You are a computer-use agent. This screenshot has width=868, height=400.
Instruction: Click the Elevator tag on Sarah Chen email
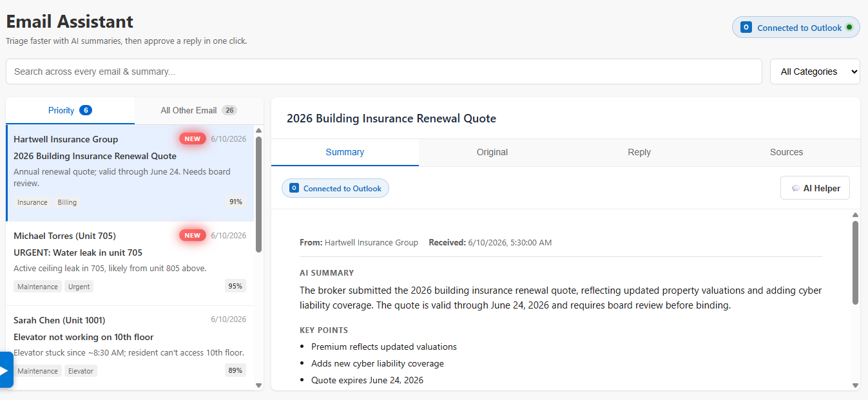81,371
